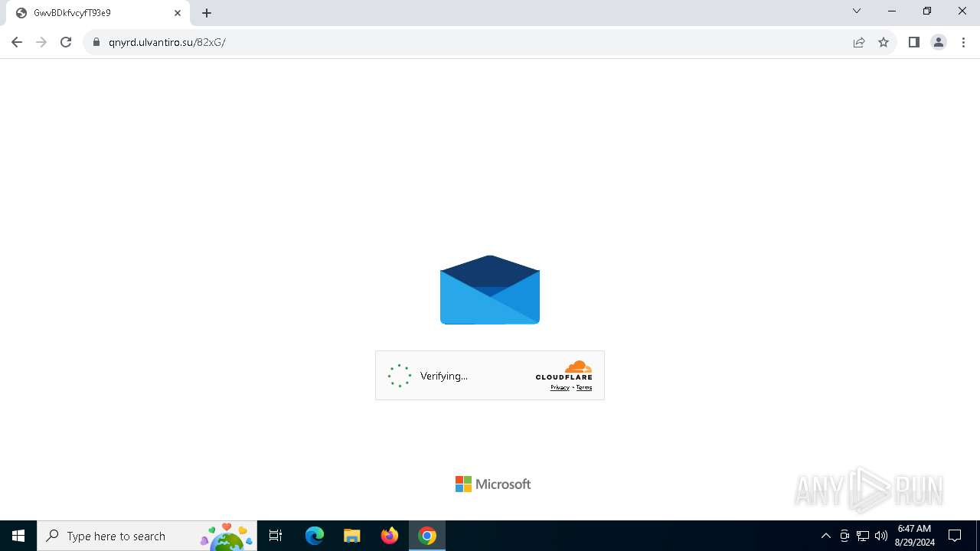Open the Cloudflare Terms link

click(x=584, y=388)
